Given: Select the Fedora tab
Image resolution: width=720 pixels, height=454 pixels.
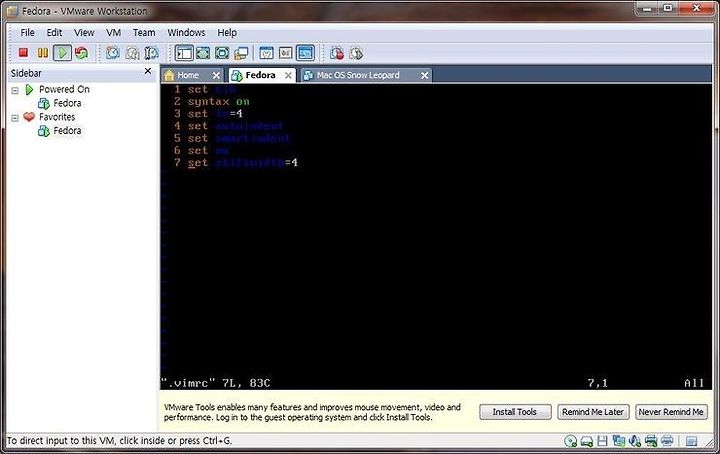Looking at the screenshot, I should [260, 75].
